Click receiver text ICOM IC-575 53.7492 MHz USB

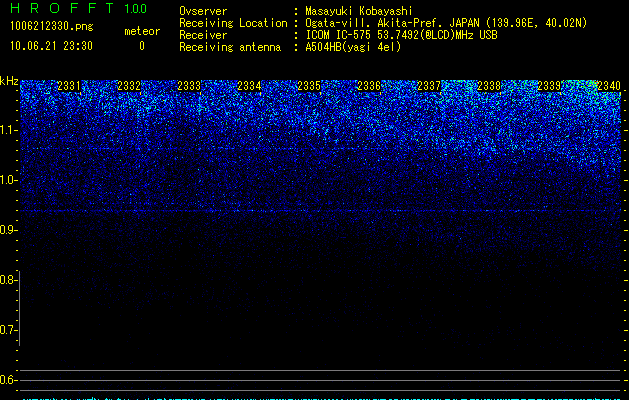click(x=402, y=35)
